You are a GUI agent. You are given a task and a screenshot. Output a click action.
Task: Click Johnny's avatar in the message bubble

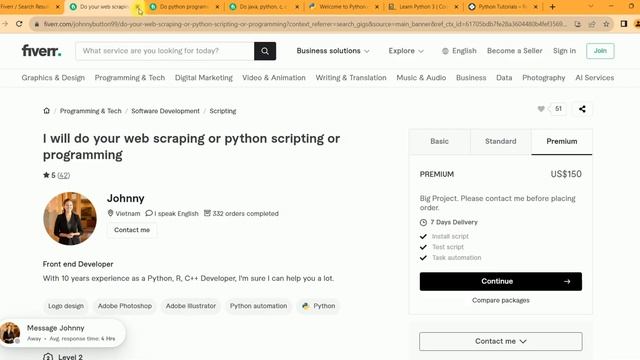10,333
